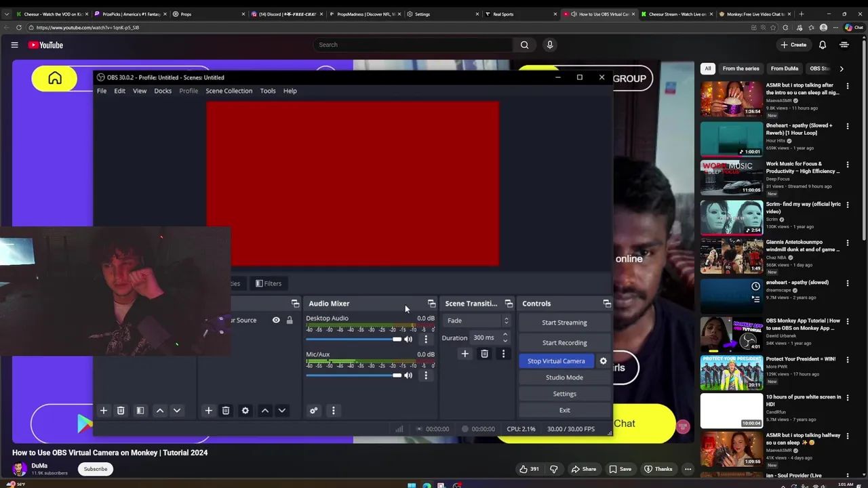The image size is (868, 488).
Task: Open DuMa channel avatar
Action: 20,468
